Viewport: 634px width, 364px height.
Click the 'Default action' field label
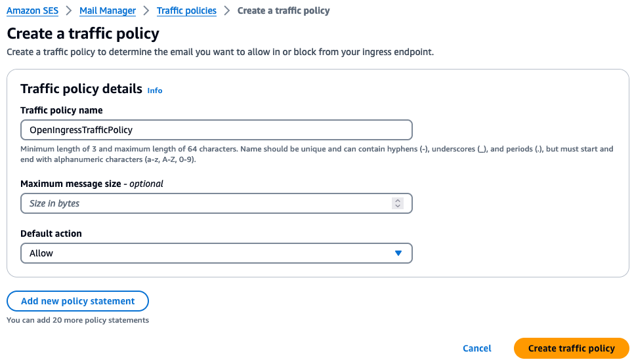(x=51, y=233)
